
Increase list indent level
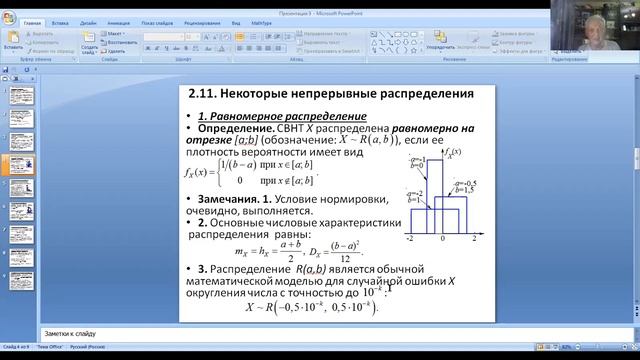pyautogui.click(x=277, y=37)
